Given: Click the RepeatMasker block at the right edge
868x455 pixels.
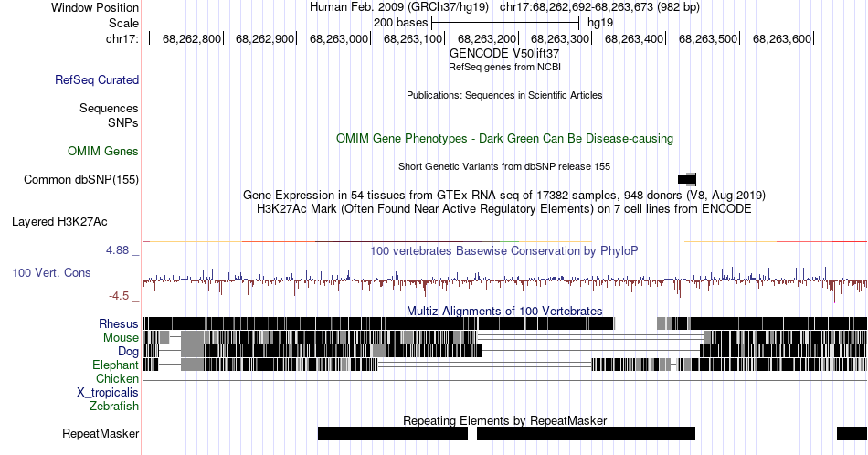Looking at the screenshot, I should click(x=852, y=433).
